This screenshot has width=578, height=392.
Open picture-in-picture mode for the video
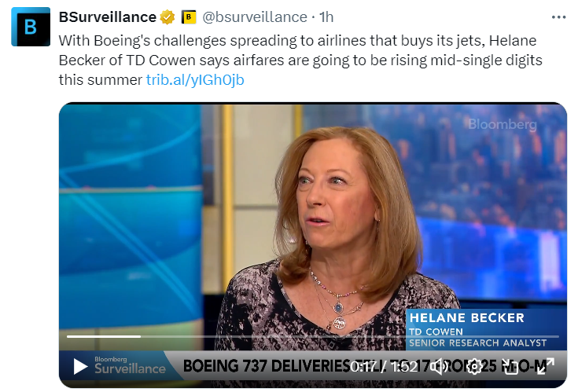pyautogui.click(x=510, y=366)
